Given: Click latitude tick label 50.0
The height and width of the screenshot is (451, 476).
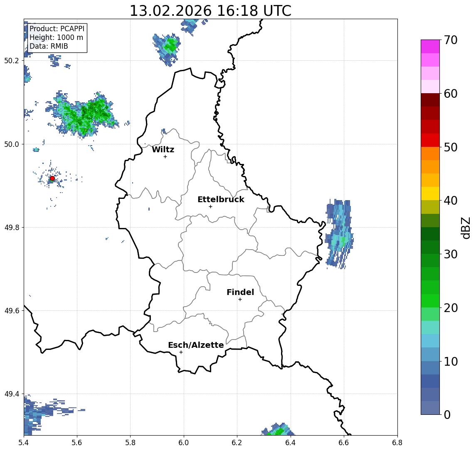Looking at the screenshot, I should coord(12,144).
